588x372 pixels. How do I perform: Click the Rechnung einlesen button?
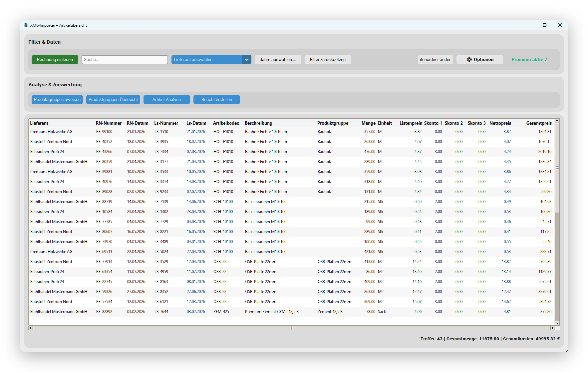55,60
